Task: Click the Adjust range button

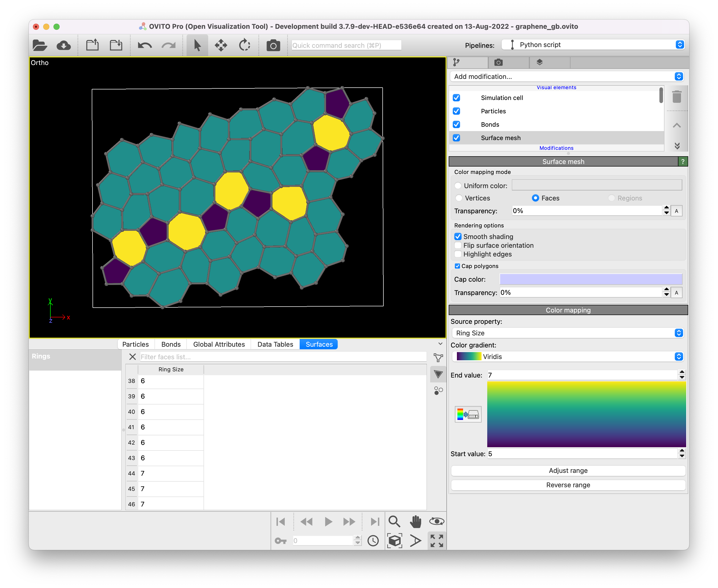Action: tap(568, 471)
